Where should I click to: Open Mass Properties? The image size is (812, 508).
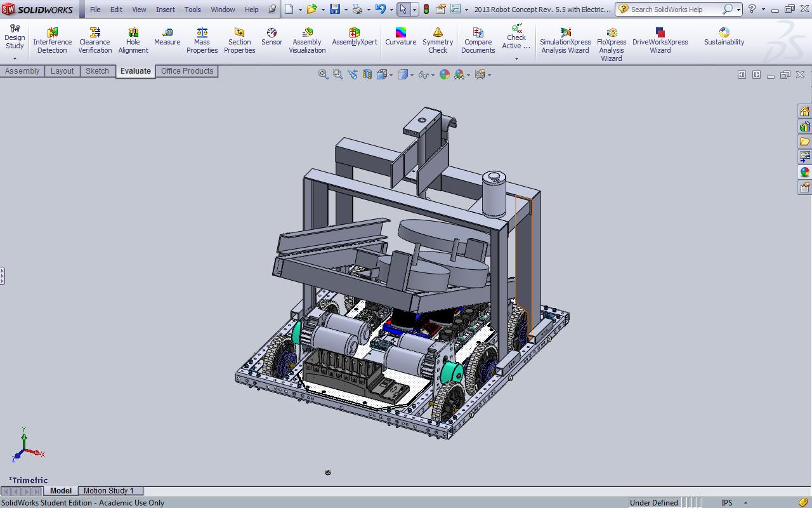[202, 41]
